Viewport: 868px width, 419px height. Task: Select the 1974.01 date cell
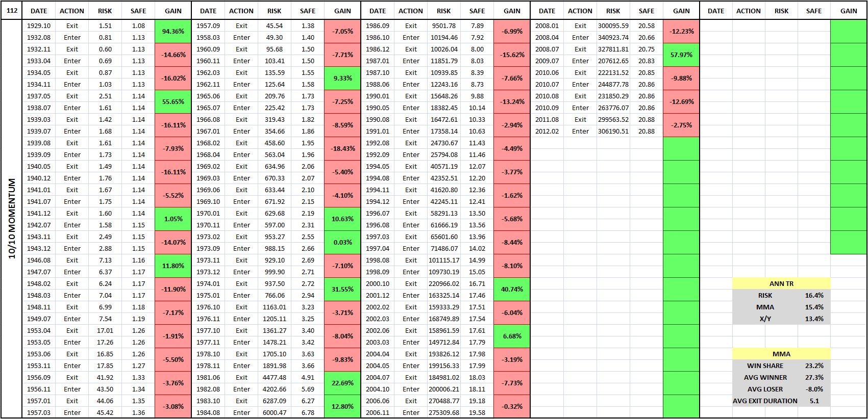pyautogui.click(x=208, y=284)
